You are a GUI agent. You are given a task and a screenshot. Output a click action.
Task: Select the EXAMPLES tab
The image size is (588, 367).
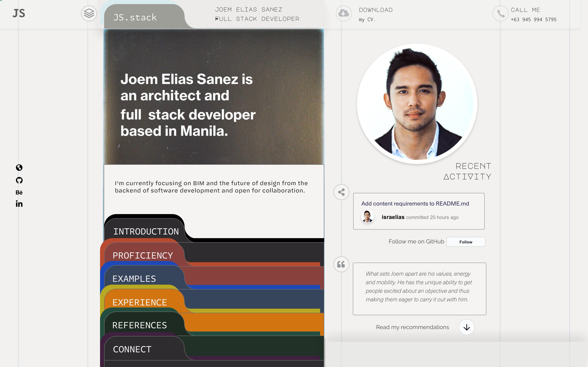click(134, 279)
